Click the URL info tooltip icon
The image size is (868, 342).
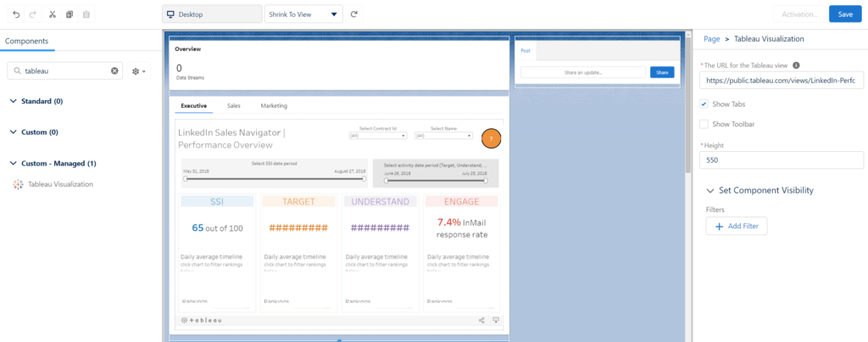(796, 64)
